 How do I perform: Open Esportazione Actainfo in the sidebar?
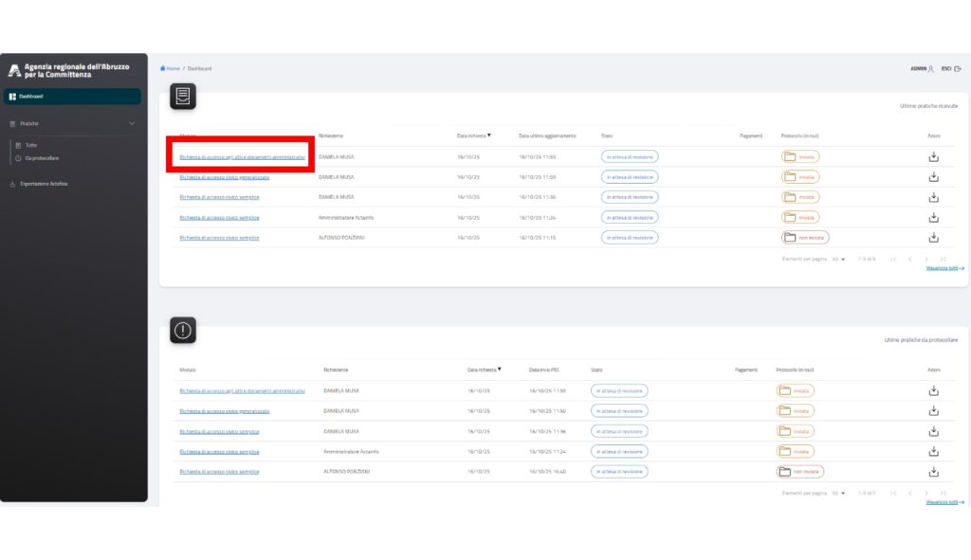(x=44, y=184)
